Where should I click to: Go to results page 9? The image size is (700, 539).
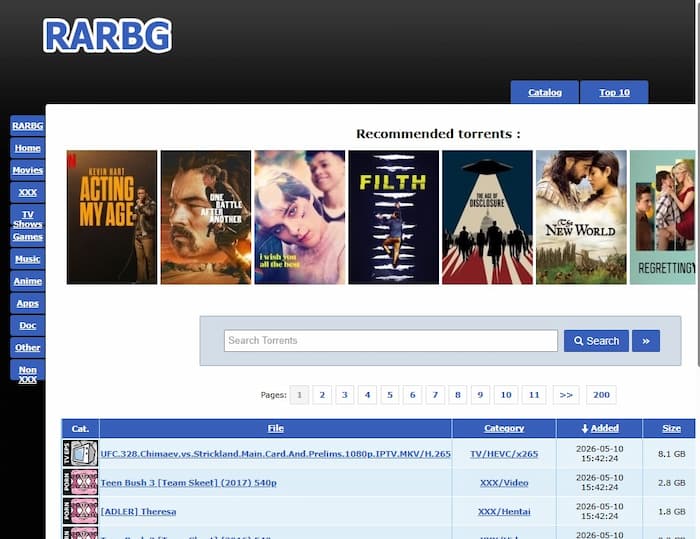[x=480, y=395]
